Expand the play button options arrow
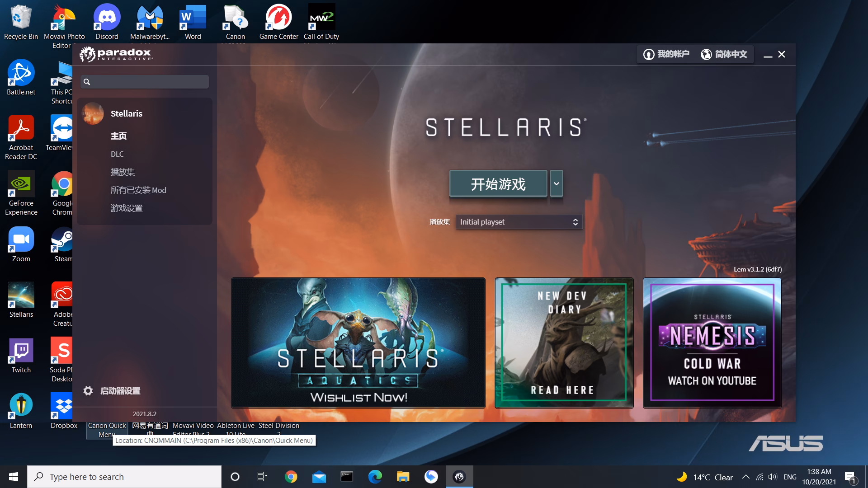 pos(557,183)
